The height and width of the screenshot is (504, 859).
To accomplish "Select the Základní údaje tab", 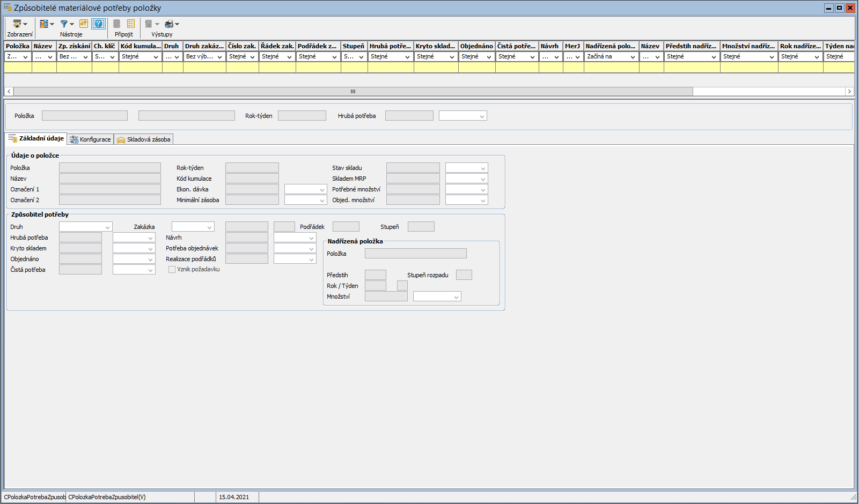I will tap(36, 138).
